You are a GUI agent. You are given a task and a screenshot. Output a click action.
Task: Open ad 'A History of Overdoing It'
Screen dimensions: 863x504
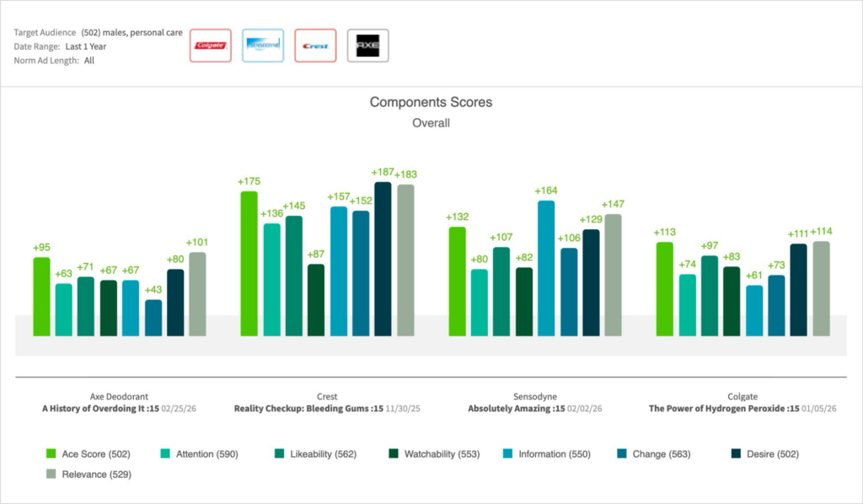93,408
